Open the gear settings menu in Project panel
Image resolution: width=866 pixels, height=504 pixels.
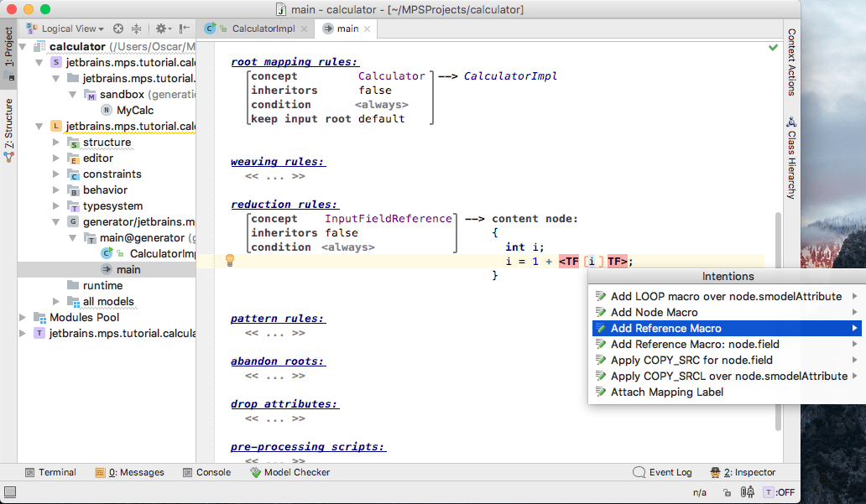[160, 29]
